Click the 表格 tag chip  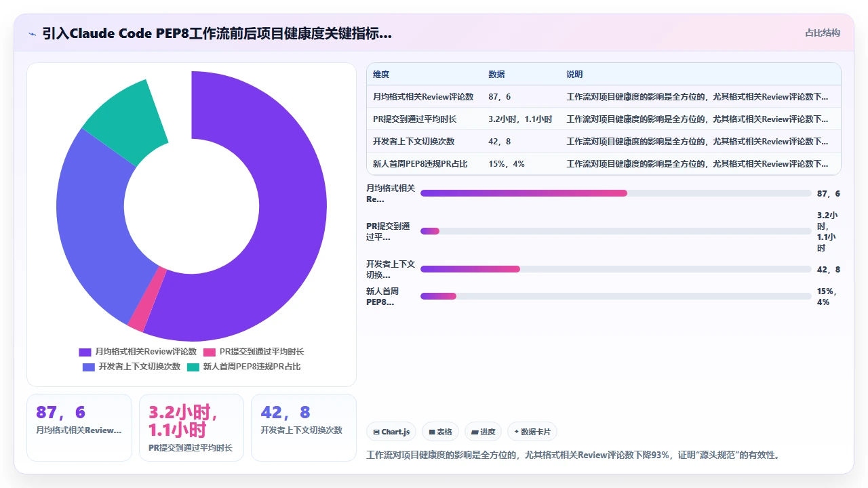tap(441, 432)
